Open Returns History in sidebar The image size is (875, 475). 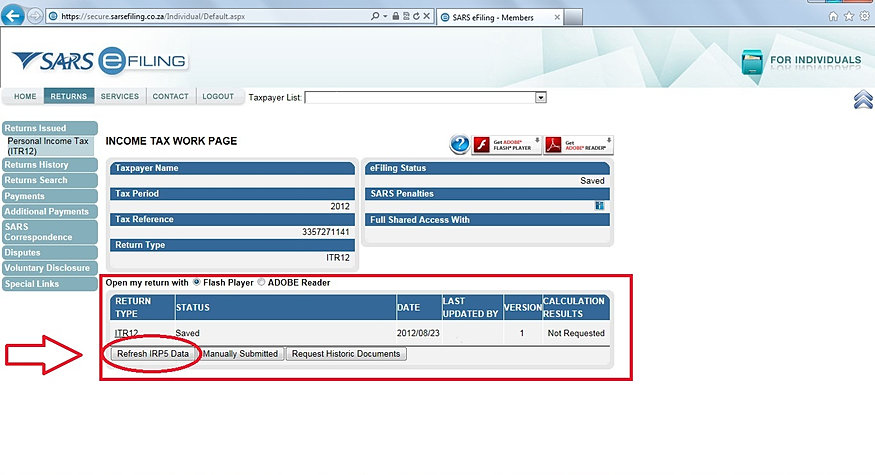(x=50, y=165)
